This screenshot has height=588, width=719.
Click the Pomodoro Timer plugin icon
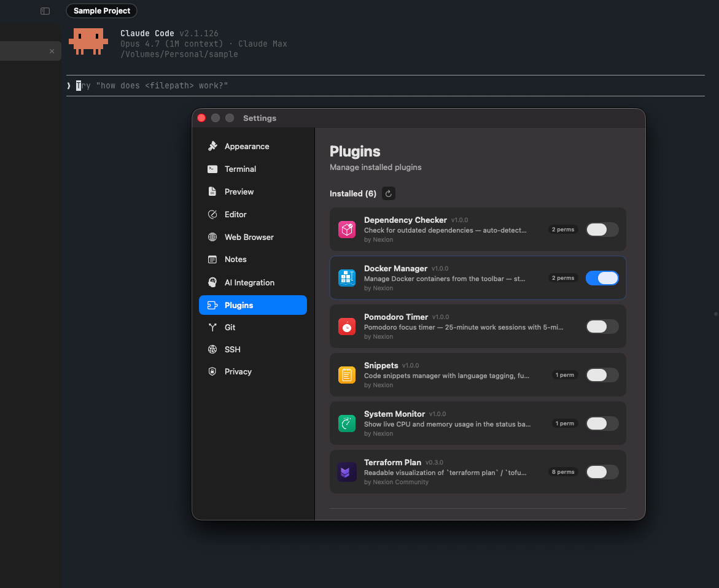pyautogui.click(x=347, y=327)
